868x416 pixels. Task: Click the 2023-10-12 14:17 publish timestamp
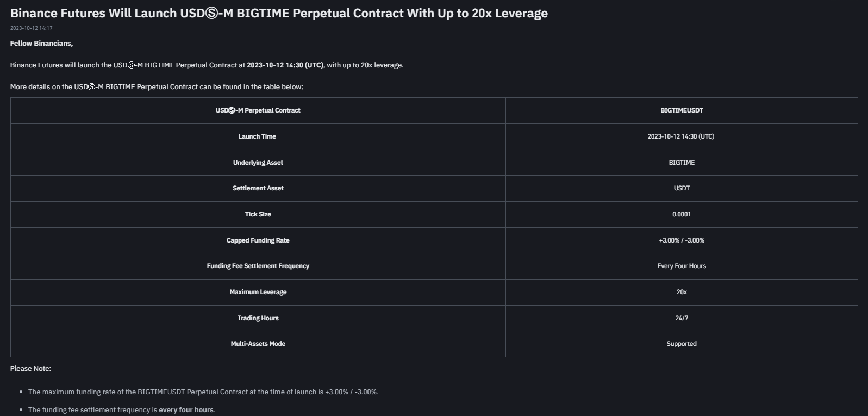[x=32, y=28]
